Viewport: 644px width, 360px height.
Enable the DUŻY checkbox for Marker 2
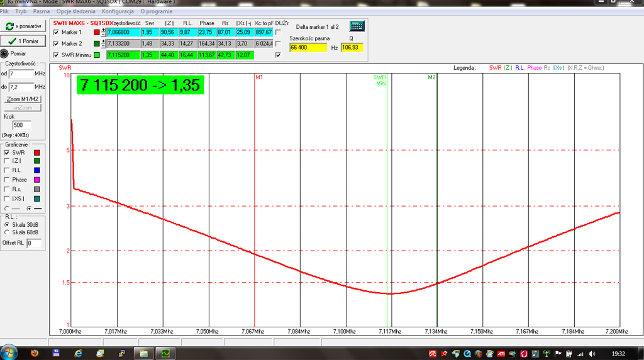(x=278, y=43)
